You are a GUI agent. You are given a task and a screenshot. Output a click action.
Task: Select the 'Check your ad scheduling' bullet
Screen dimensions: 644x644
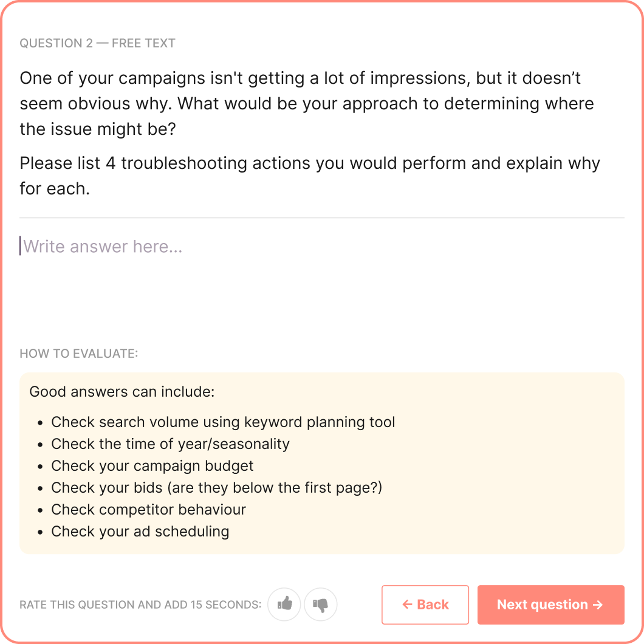tap(140, 532)
